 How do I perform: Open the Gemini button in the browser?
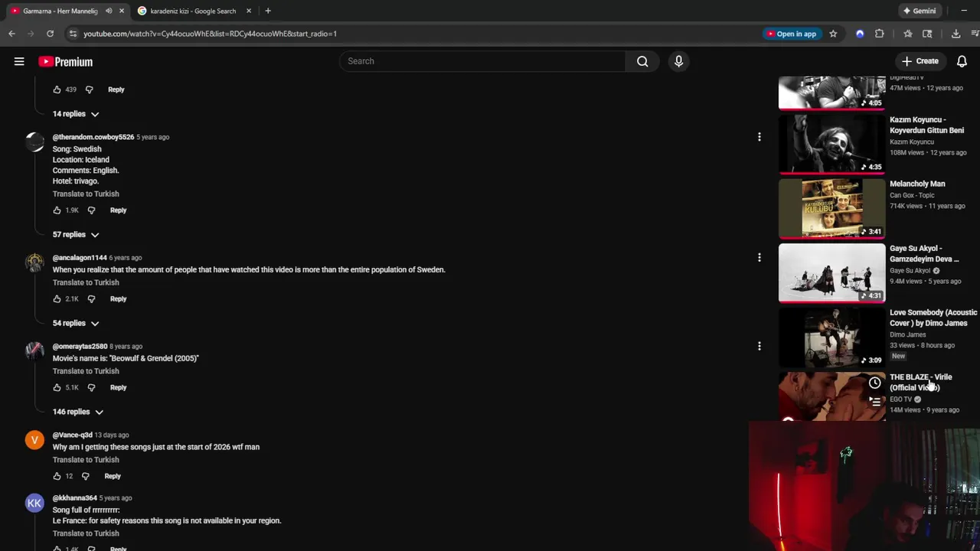click(919, 11)
